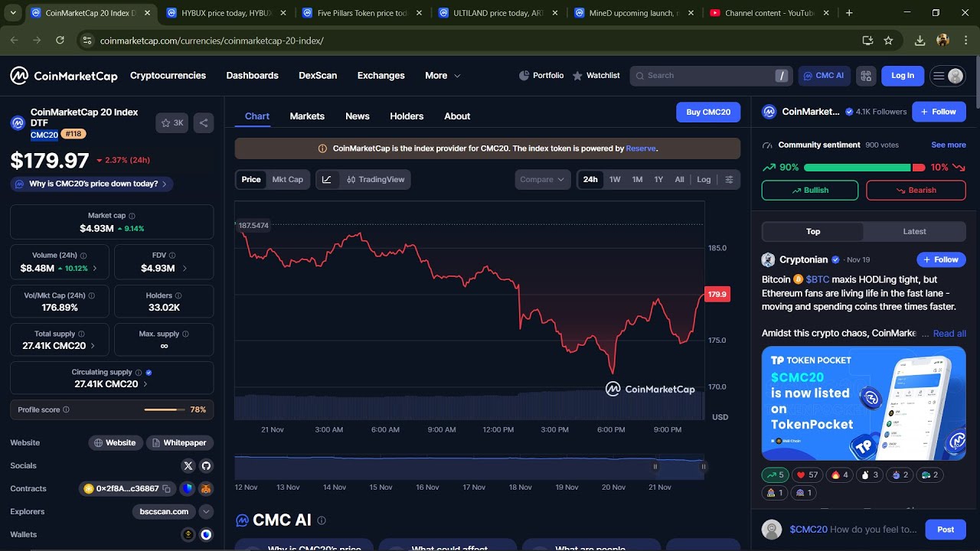This screenshot has height=551, width=980.
Task: Switch to Holders tab
Action: 407,116
